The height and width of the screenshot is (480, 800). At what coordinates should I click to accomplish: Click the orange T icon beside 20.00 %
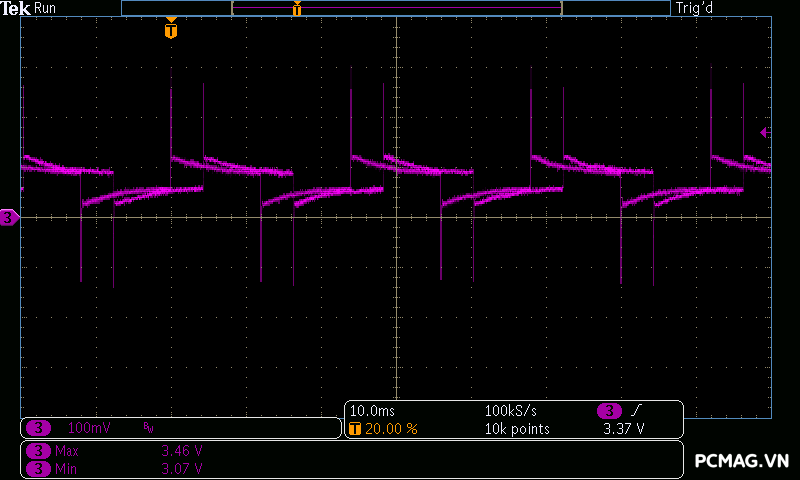(x=355, y=429)
